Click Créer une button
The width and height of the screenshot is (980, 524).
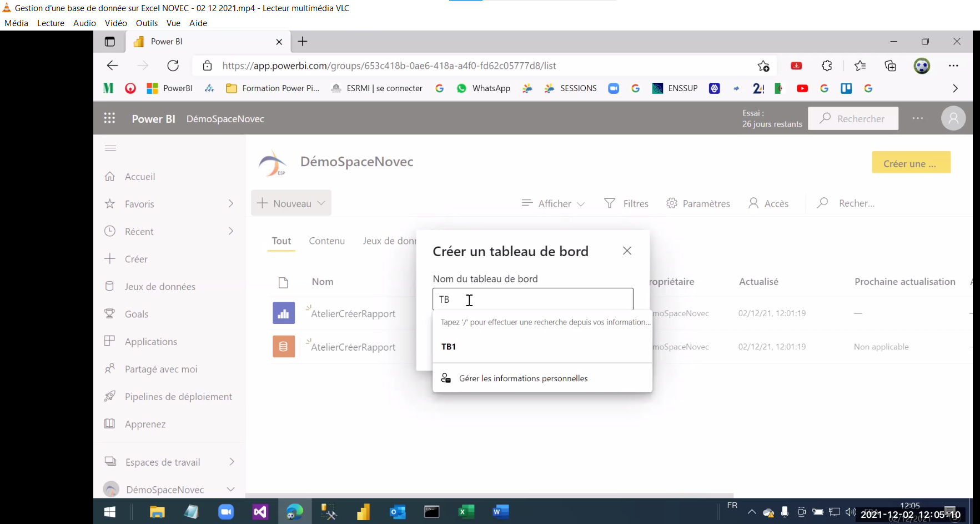click(x=911, y=162)
